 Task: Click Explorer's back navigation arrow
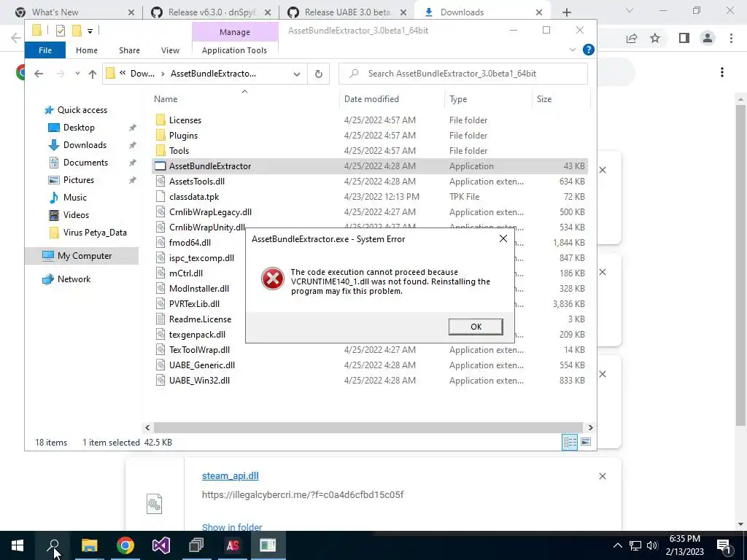click(x=39, y=74)
